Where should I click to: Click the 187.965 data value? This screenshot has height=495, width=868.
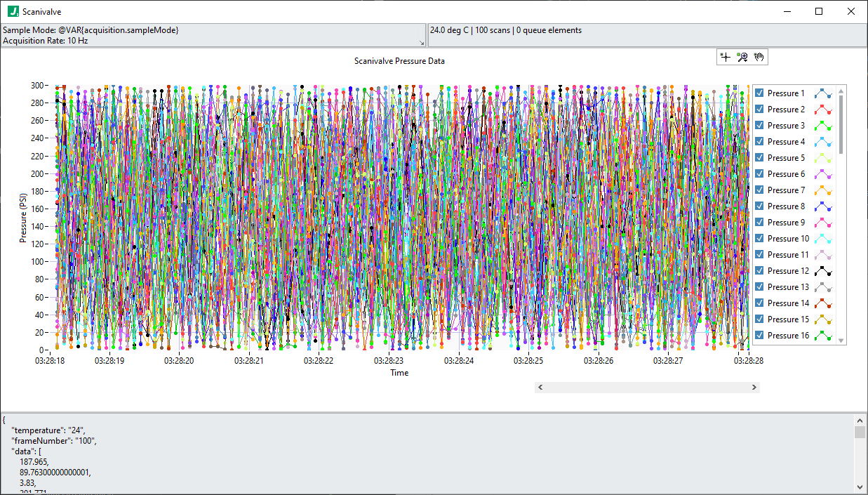36,462
